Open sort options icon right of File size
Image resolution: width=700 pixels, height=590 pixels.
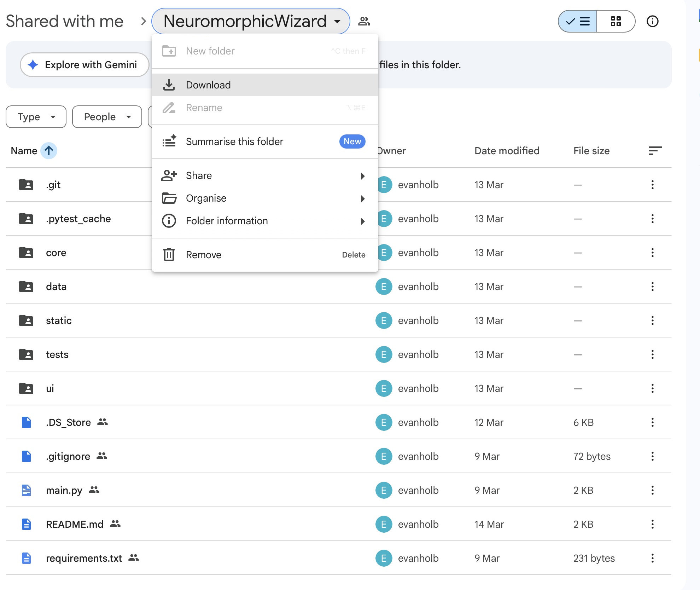(655, 151)
